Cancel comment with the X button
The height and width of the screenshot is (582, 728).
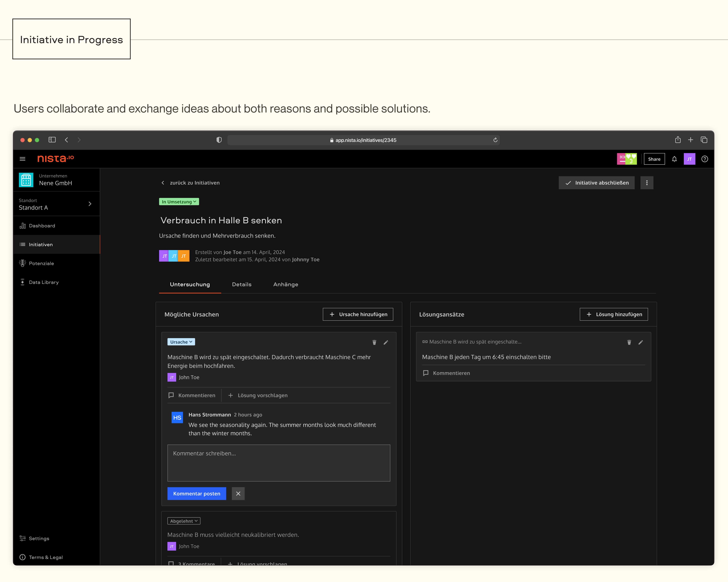(x=238, y=494)
